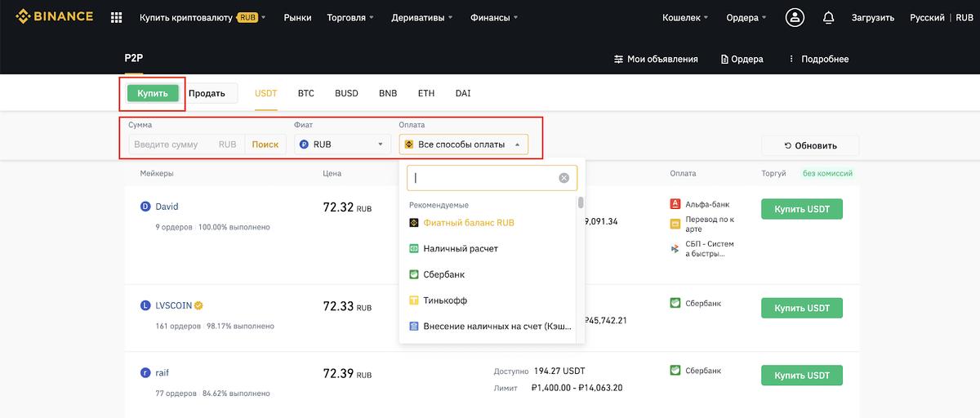Viewport: 980px width, 418px height.
Task: Click the Наличный расчет cash icon
Action: (x=414, y=248)
